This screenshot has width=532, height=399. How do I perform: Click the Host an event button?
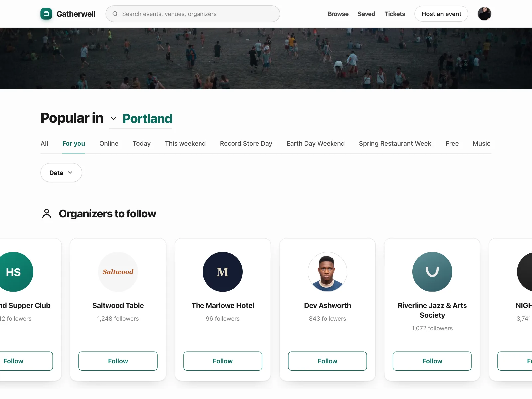pos(441,14)
